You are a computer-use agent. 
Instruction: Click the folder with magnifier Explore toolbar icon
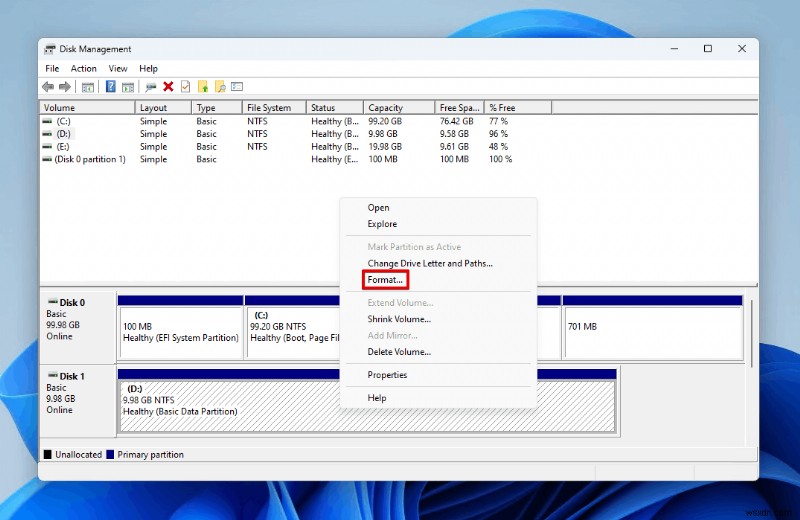point(220,87)
